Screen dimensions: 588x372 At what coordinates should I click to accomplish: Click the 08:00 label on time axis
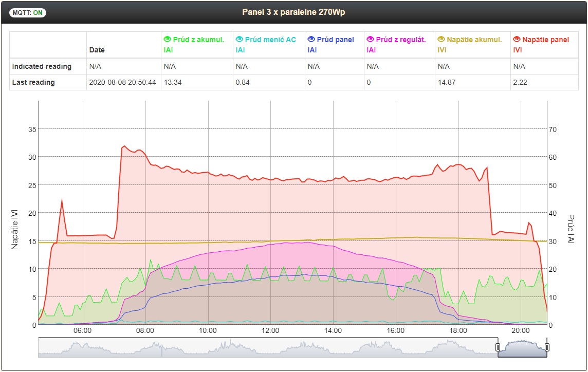[x=145, y=331]
